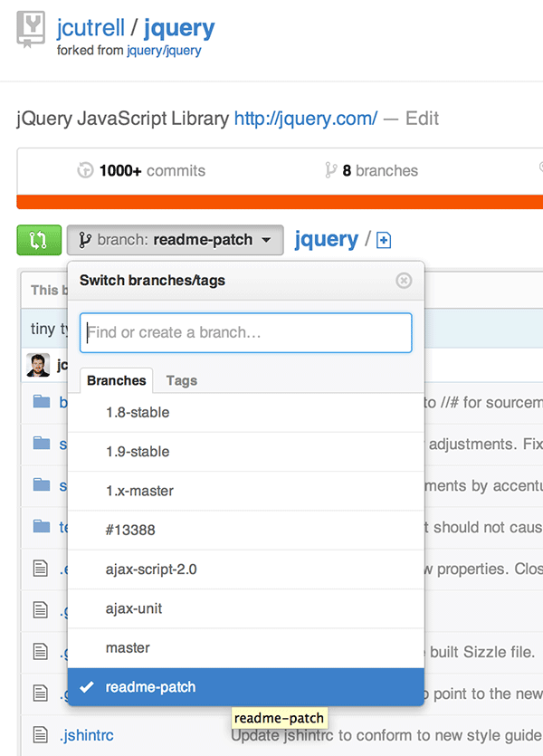Image resolution: width=543 pixels, height=756 pixels.
Task: Switch to the Tags tab
Action: (x=182, y=380)
